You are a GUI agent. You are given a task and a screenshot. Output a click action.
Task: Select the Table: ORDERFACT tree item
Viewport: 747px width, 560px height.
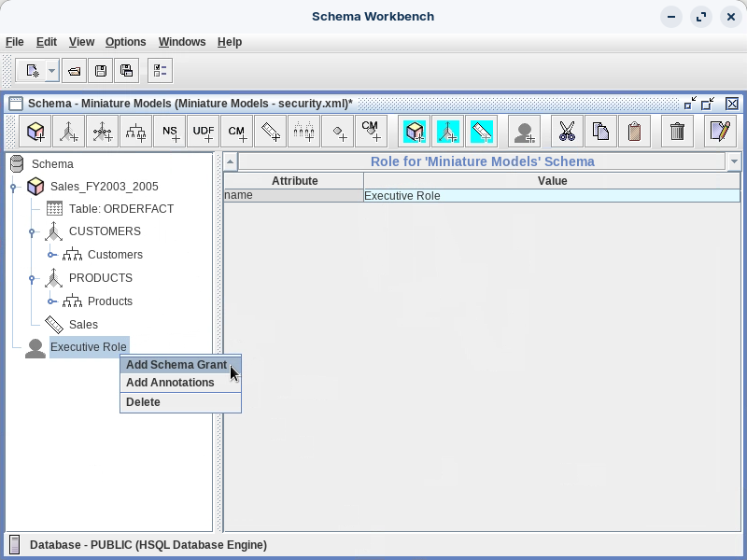pyautogui.click(x=120, y=209)
